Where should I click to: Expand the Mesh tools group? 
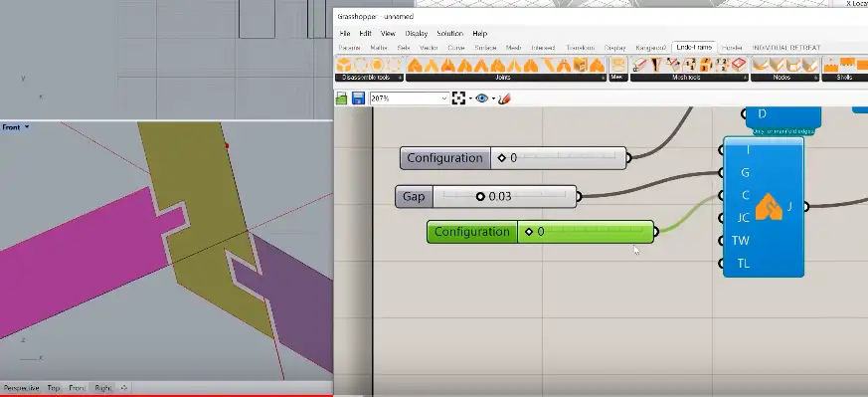[745, 78]
